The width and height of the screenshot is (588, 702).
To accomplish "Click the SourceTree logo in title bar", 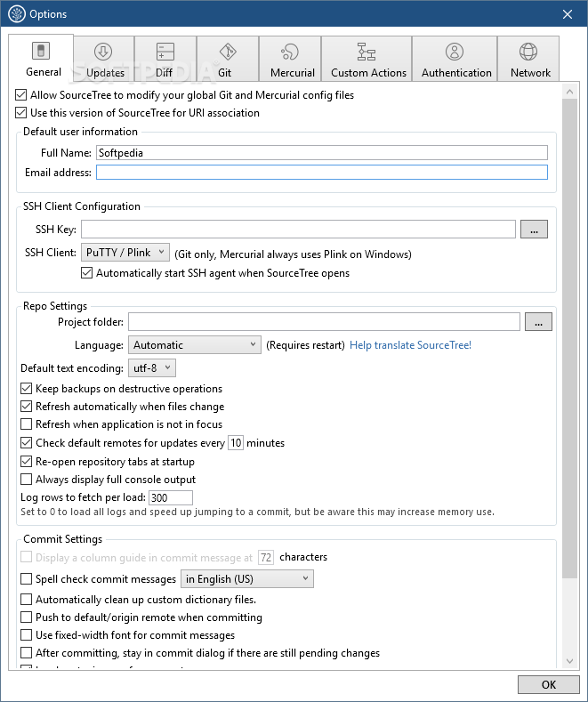I will (17, 14).
